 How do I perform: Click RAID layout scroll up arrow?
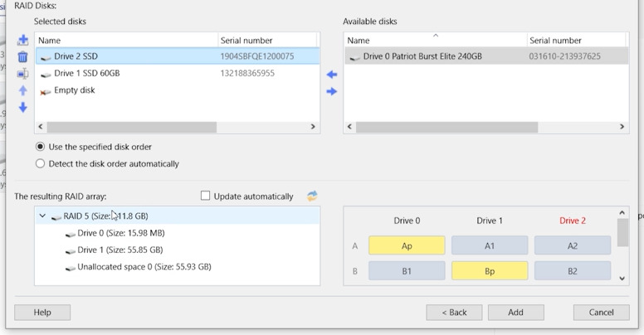tap(622, 212)
